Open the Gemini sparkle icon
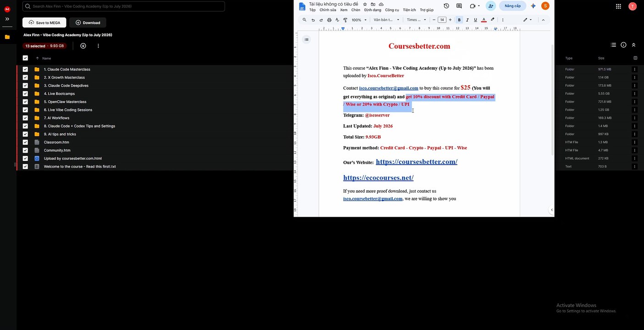Viewport: 644px width, 330px height. pyautogui.click(x=533, y=6)
